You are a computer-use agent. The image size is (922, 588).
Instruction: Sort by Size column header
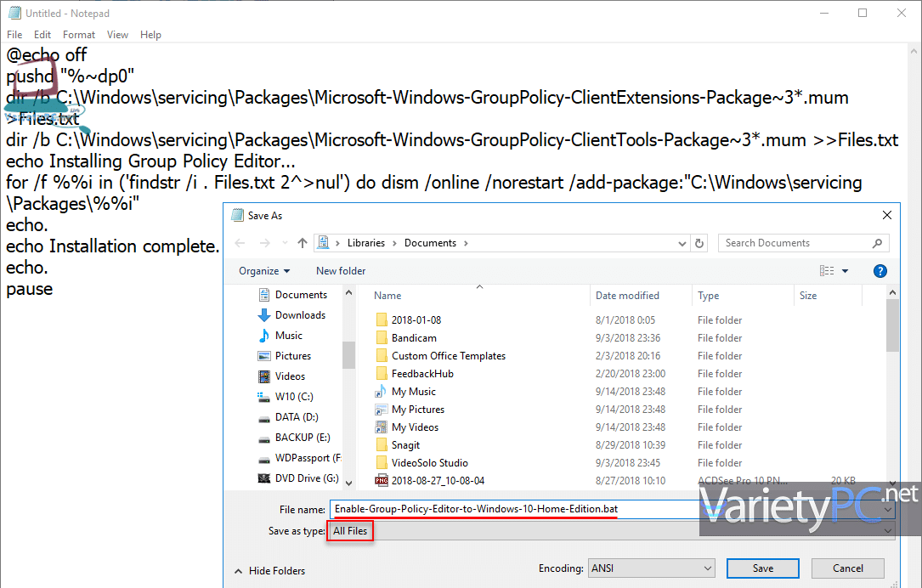coord(808,296)
